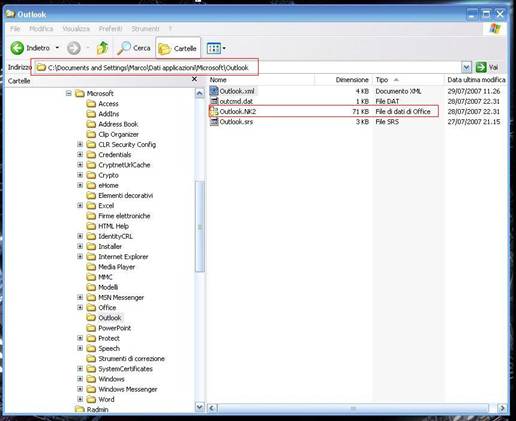
Task: Expand the CryptnetUrlCache tree node
Action: (80, 165)
